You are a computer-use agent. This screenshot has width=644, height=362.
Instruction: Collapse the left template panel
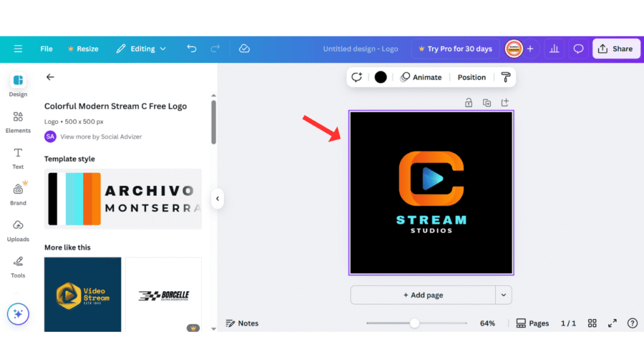click(217, 199)
